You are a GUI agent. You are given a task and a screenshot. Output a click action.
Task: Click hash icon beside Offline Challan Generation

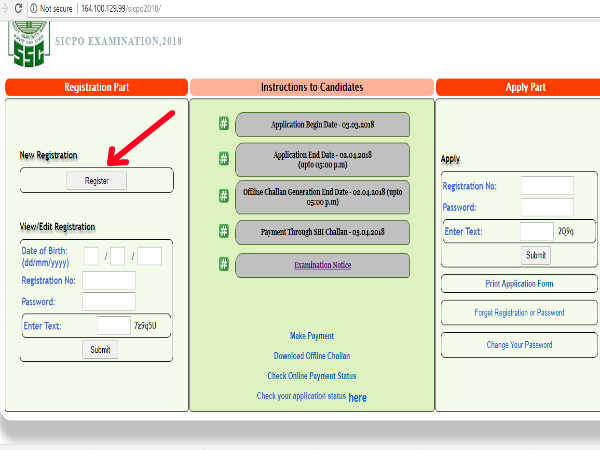(x=224, y=196)
